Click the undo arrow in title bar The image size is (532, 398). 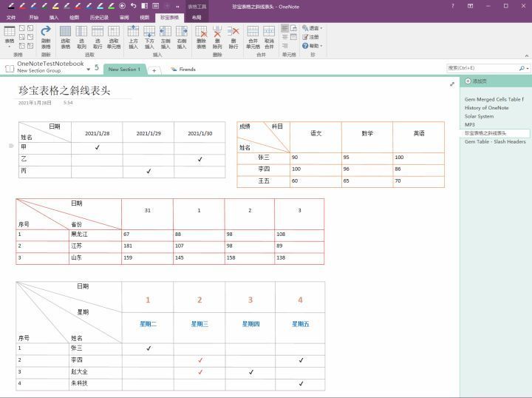click(x=133, y=6)
